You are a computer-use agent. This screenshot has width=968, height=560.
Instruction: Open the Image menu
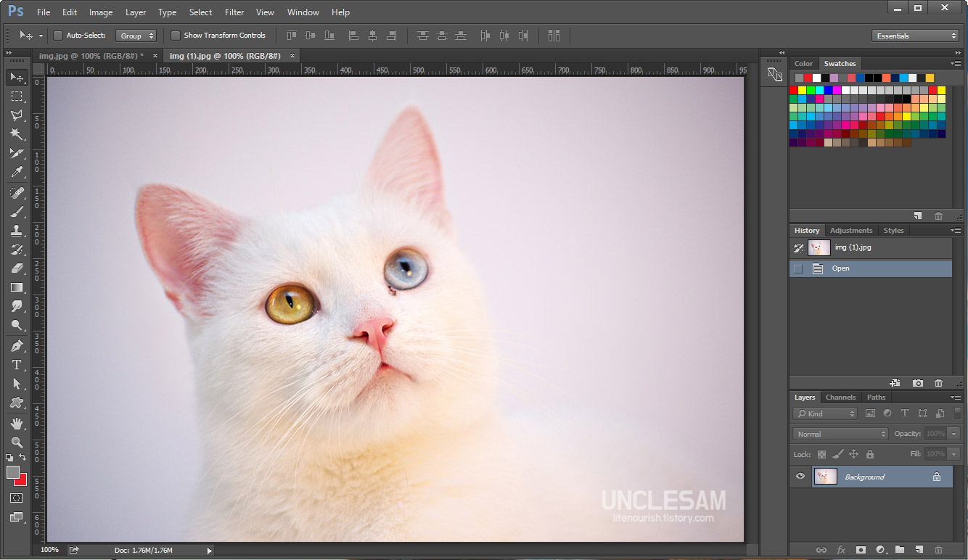pos(101,12)
